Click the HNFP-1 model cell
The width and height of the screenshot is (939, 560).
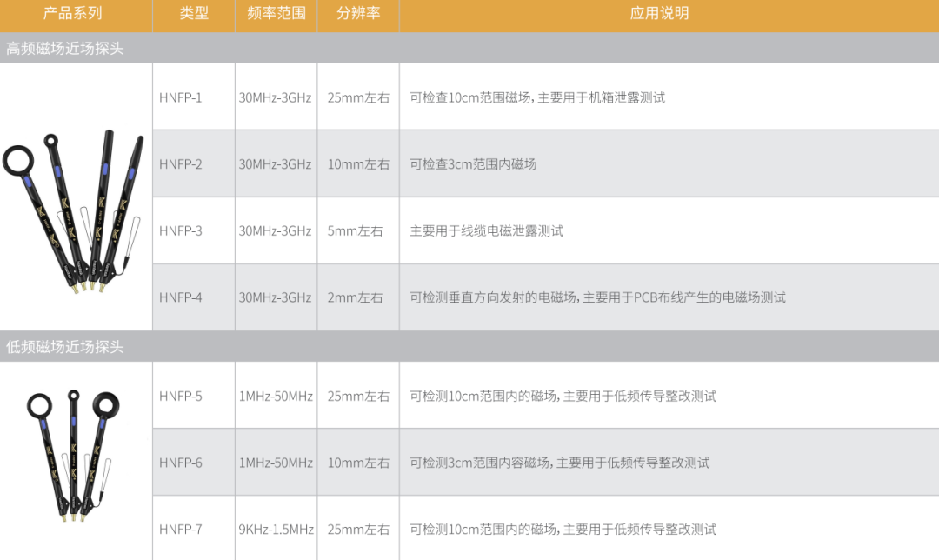(181, 97)
